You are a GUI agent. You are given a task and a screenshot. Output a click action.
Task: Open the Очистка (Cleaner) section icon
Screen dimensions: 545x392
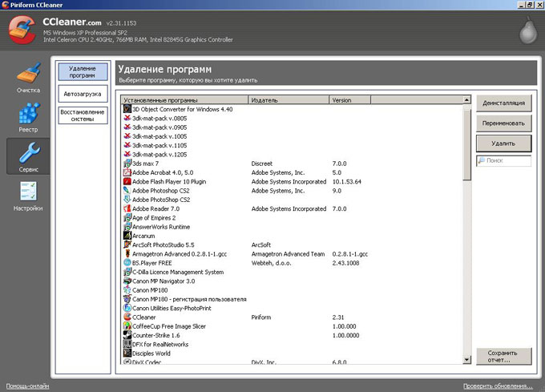pos(29,73)
